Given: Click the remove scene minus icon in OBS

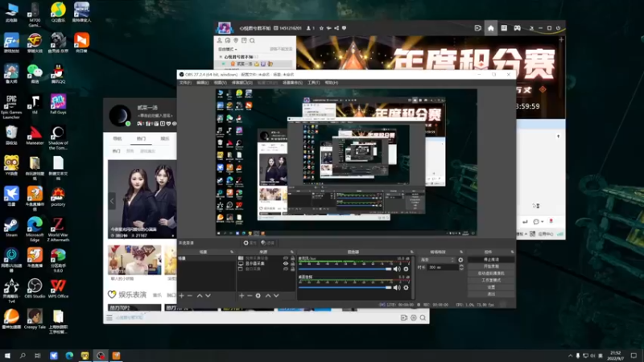Looking at the screenshot, I should pyautogui.click(x=190, y=295).
